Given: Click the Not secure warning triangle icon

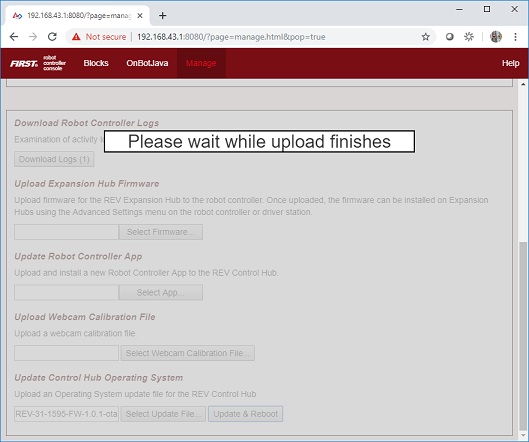Looking at the screenshot, I should 76,37.
